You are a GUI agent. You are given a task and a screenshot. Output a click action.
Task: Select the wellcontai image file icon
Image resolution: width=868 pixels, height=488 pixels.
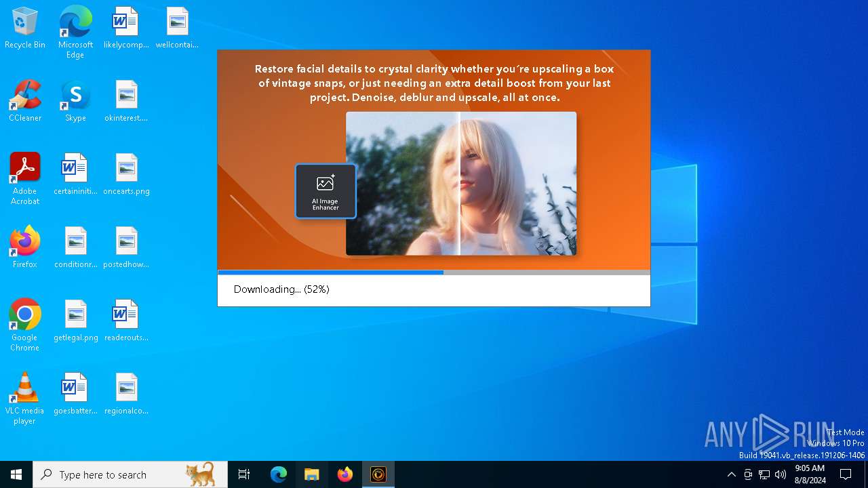pos(177,28)
